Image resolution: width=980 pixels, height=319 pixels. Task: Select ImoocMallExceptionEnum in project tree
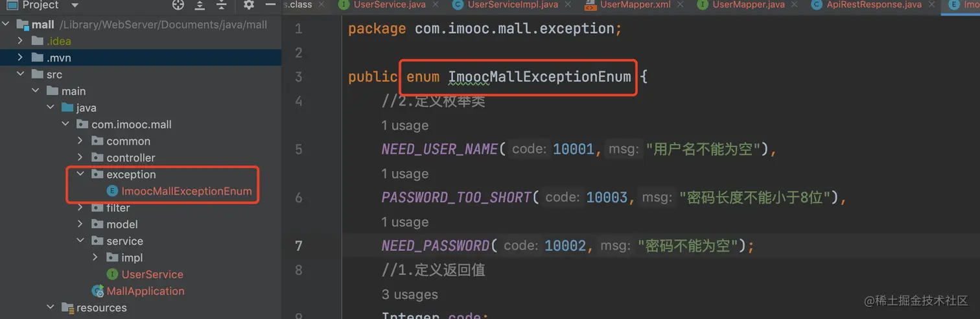click(x=187, y=191)
